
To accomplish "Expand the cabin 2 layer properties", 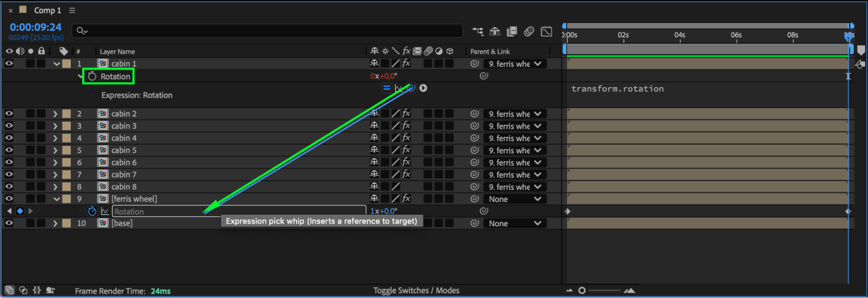I will (x=55, y=114).
